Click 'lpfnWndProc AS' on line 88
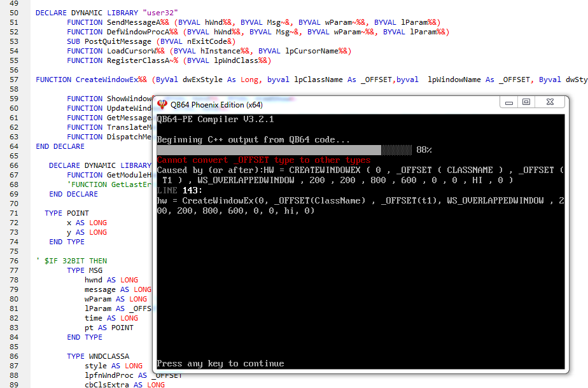This screenshot has width=588, height=388. click(116, 375)
